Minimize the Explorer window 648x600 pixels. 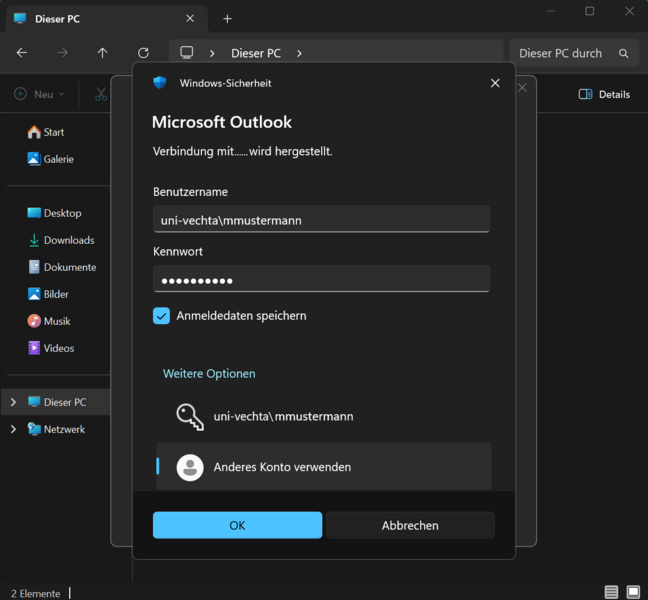551,11
